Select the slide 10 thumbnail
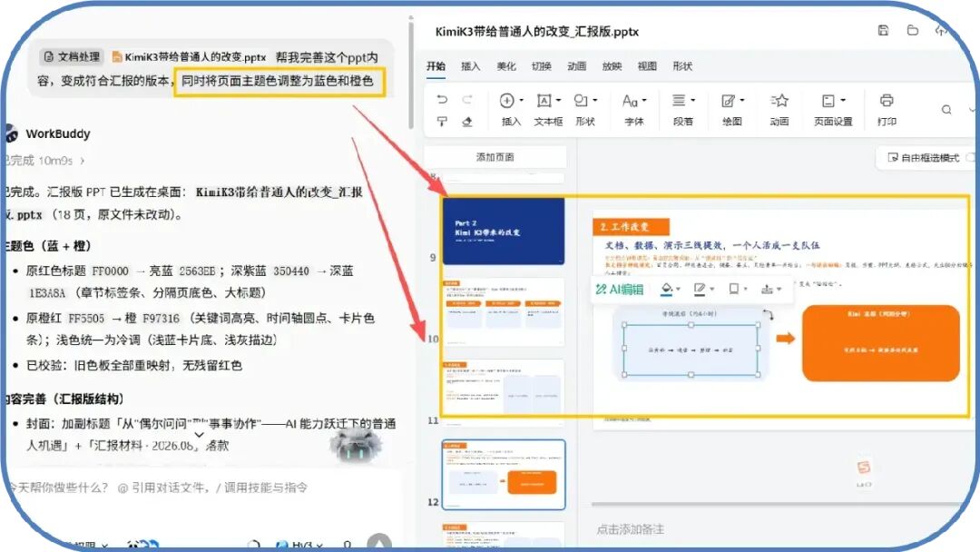The image size is (980, 552). [503, 312]
